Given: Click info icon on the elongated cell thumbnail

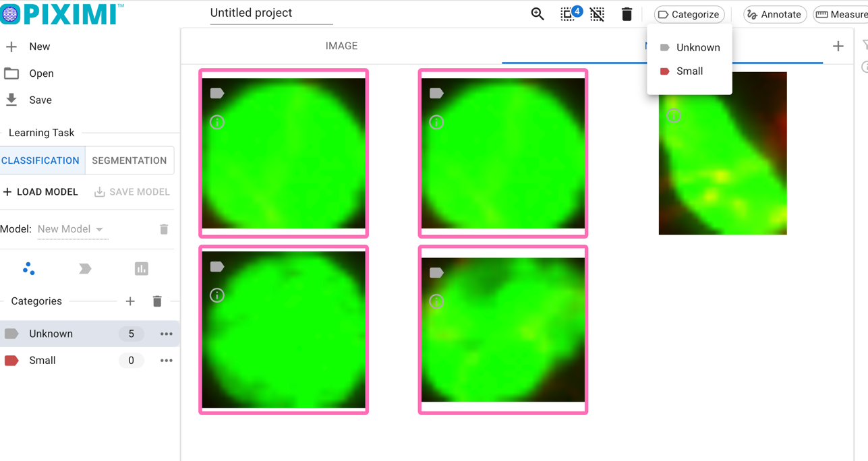Looking at the screenshot, I should 673,115.
